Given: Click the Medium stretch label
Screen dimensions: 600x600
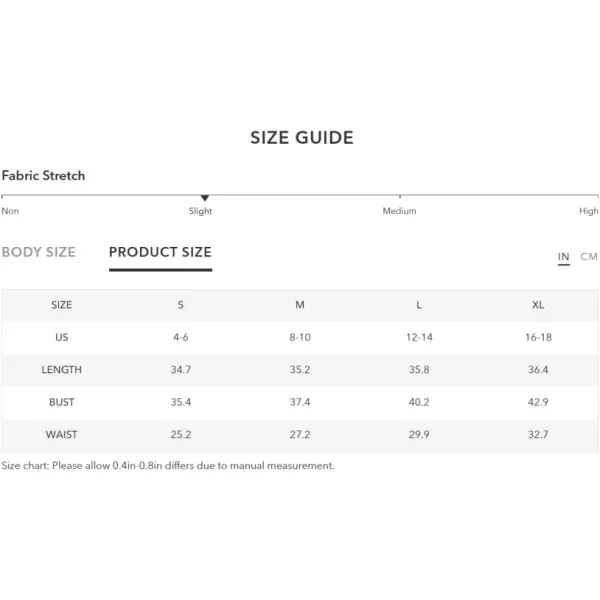Looking at the screenshot, I should tap(399, 211).
